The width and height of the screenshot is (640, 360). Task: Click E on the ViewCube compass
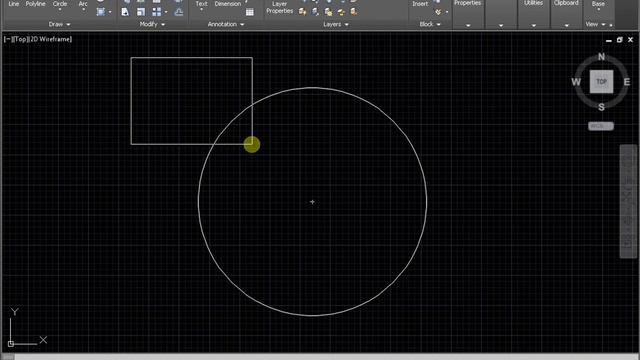[627, 82]
